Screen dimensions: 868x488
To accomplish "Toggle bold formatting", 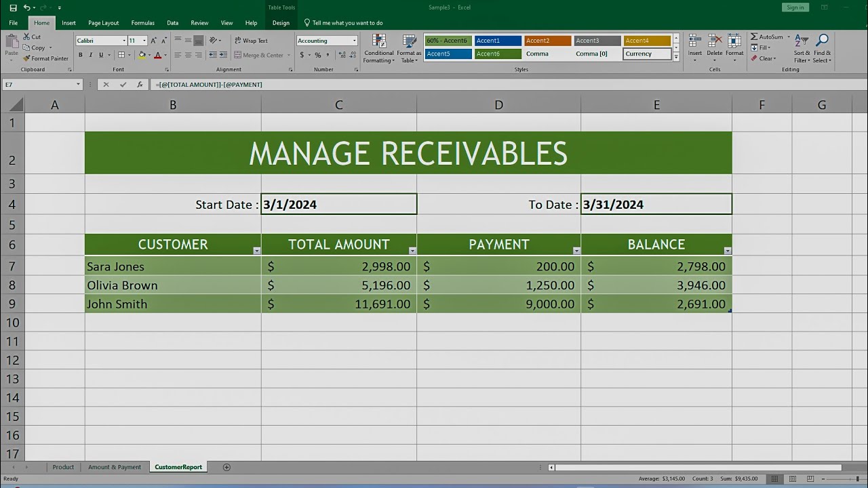I will pyautogui.click(x=80, y=55).
